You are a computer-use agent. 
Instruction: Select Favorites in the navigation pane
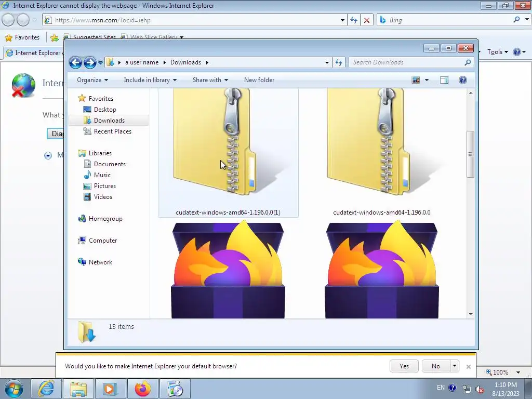click(101, 98)
